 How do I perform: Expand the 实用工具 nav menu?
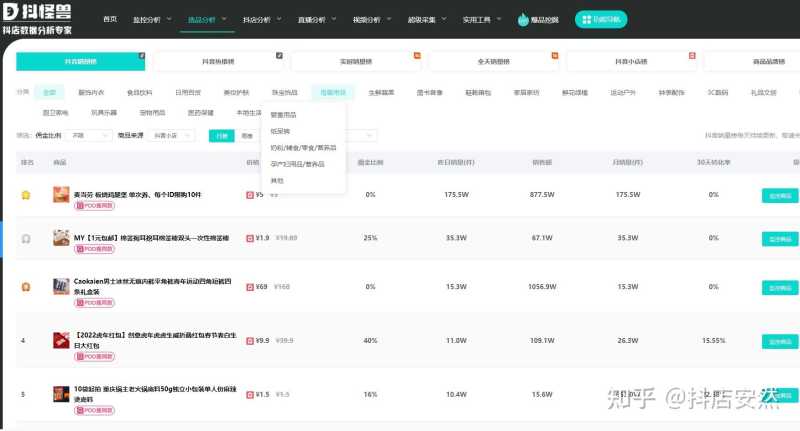pyautogui.click(x=482, y=20)
